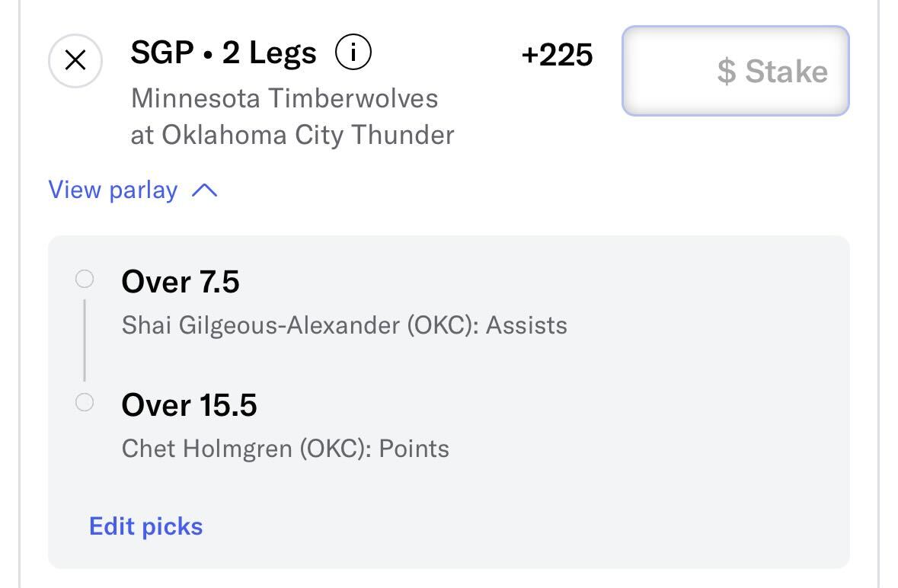Remove the SGP bet with X icon
This screenshot has width=898, height=588.
(x=75, y=60)
